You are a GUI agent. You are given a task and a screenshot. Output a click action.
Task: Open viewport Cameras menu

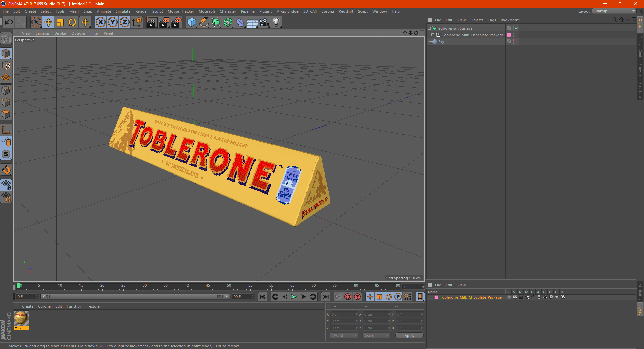point(42,33)
